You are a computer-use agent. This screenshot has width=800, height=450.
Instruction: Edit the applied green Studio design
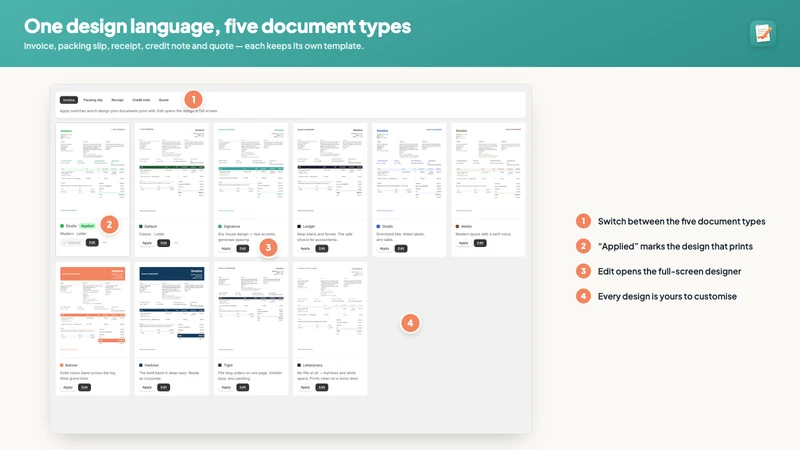click(x=92, y=242)
